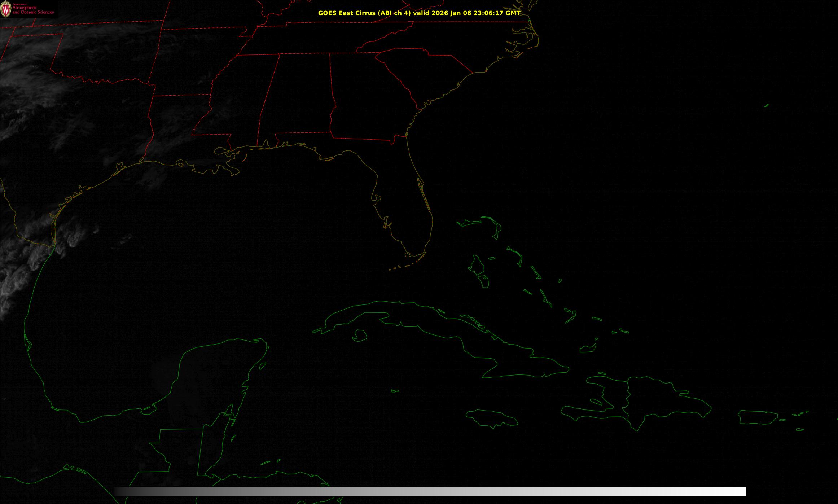Click the Atmospheric and Oceanic Sciences text
Screen dimensions: 838x504
coord(33,10)
